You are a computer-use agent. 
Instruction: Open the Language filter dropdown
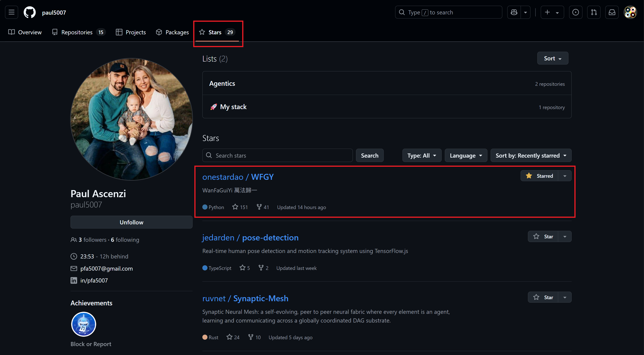point(466,155)
